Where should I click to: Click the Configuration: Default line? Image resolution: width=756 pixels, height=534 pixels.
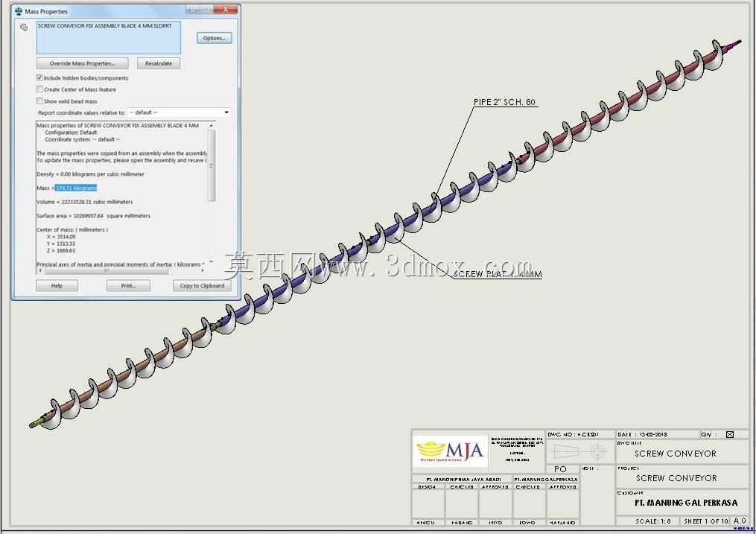pos(71,133)
